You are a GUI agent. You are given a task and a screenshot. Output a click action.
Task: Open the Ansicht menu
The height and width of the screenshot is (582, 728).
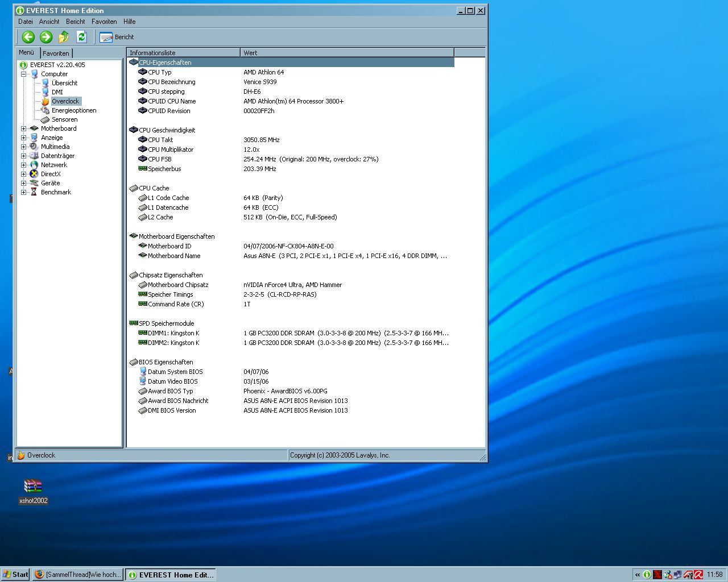(49, 22)
